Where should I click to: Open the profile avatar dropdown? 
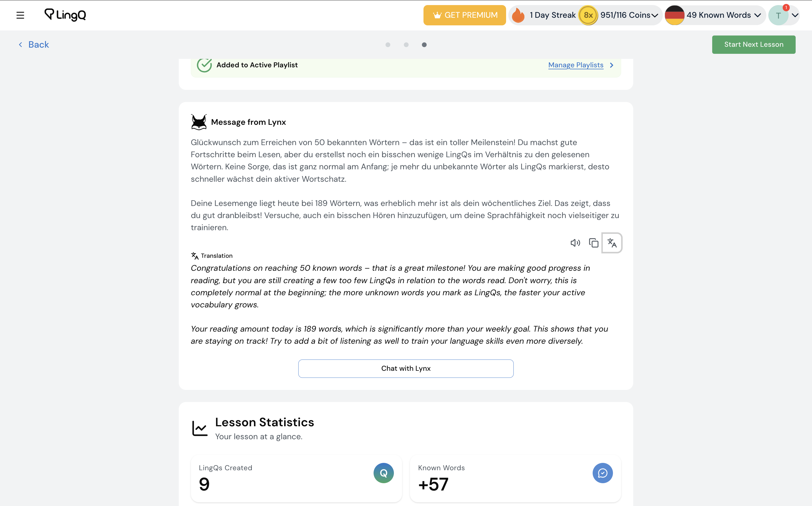click(795, 15)
